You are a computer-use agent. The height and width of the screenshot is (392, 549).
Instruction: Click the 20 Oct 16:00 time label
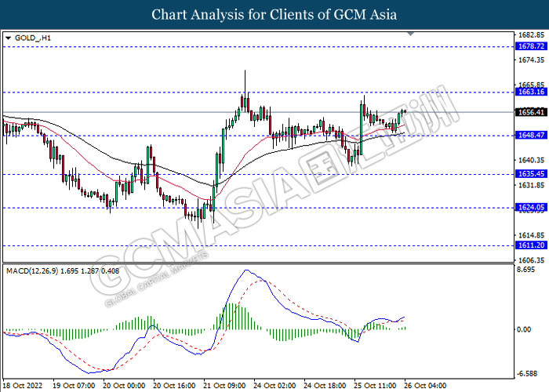pyautogui.click(x=174, y=386)
